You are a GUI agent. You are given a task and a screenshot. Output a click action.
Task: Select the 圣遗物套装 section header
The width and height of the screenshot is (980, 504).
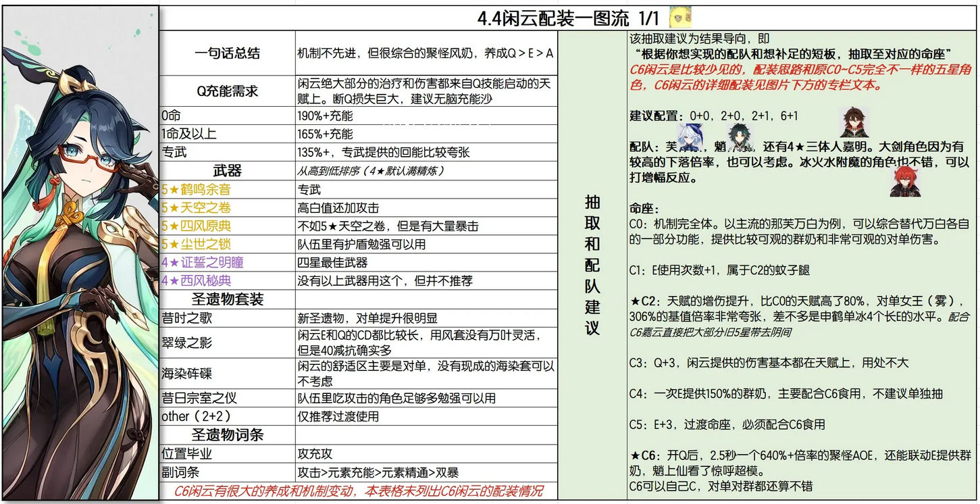[x=227, y=299]
